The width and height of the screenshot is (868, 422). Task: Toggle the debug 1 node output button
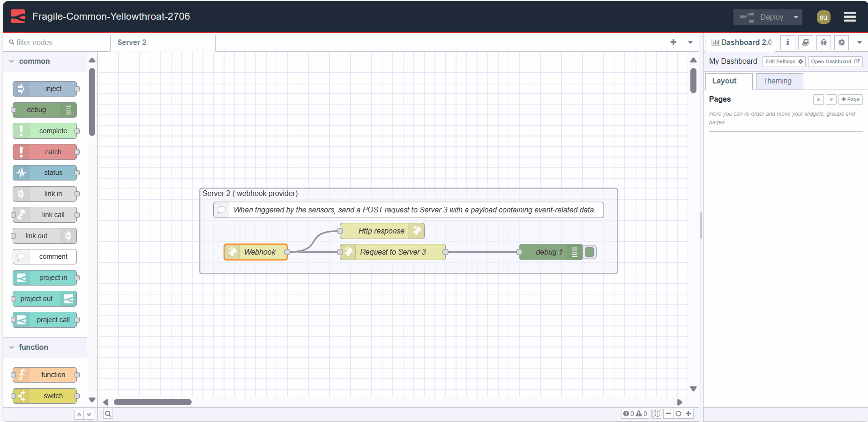[x=590, y=252]
